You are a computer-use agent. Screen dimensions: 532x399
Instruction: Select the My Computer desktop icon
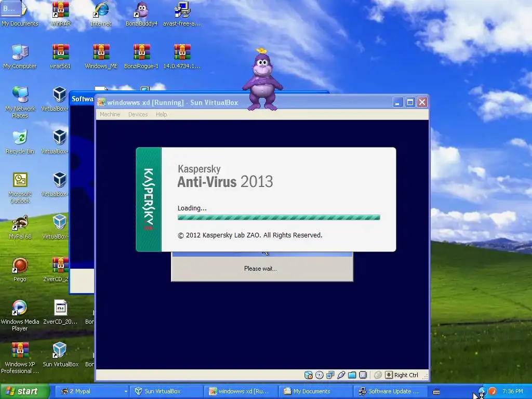point(20,56)
